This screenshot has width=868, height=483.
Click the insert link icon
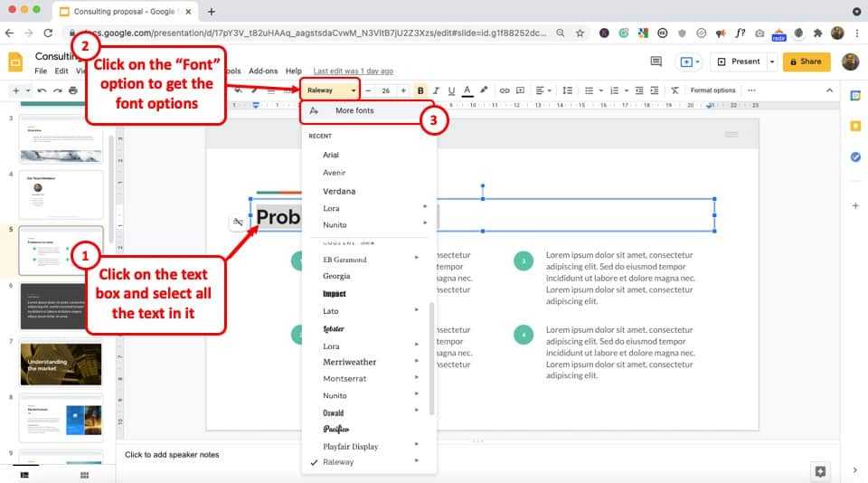(505, 90)
